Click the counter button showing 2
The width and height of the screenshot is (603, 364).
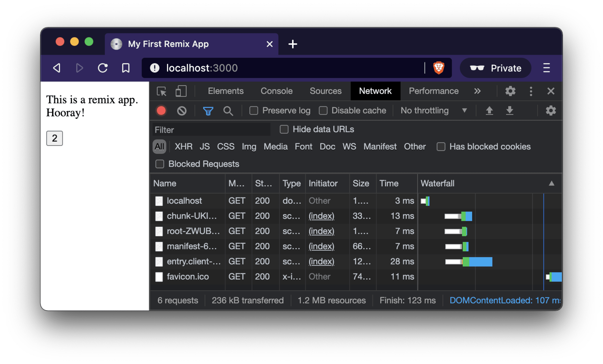coord(55,138)
